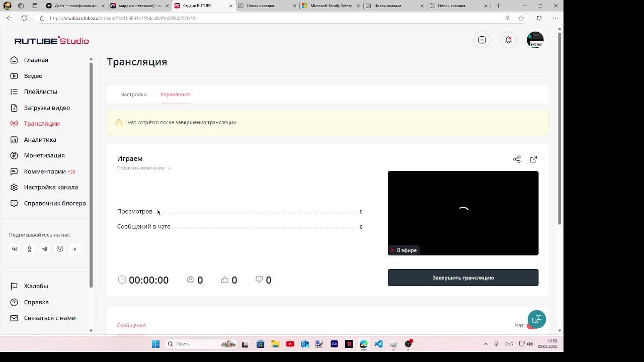Open OBS Studio taskbar icon

(x=408, y=344)
